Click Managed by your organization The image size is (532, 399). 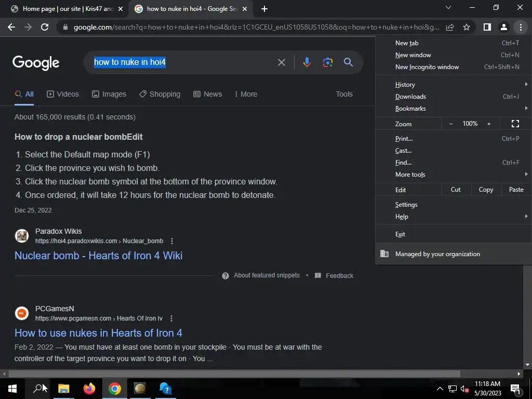click(x=453, y=254)
